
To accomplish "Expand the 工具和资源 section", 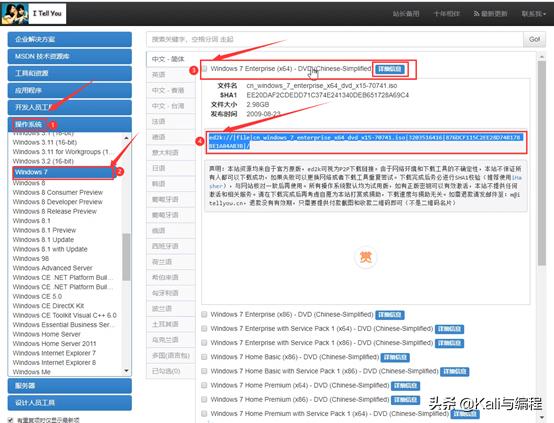I will point(70,73).
